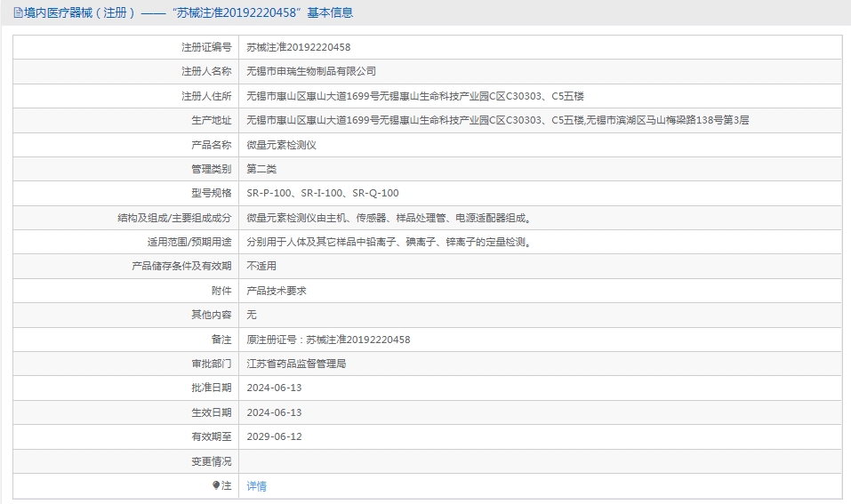
Task: Click the 管理类别 label
Action: 211,169
